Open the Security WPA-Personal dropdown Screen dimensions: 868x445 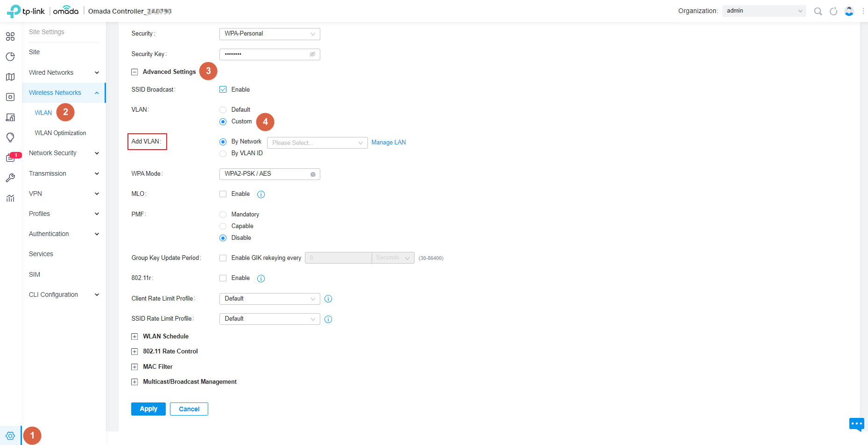pos(270,34)
